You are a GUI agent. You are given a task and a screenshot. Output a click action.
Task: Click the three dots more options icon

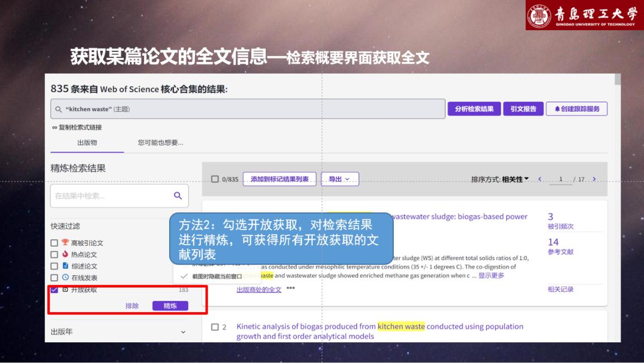(x=290, y=289)
